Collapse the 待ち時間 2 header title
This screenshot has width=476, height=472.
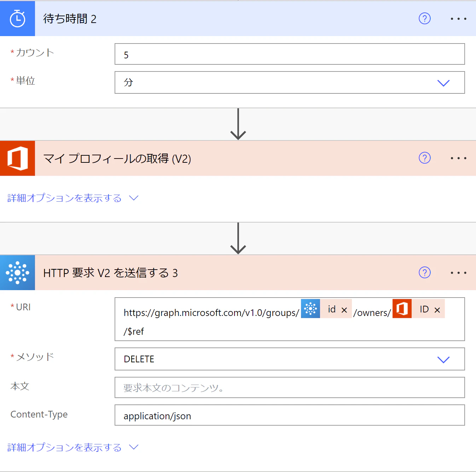pos(70,19)
